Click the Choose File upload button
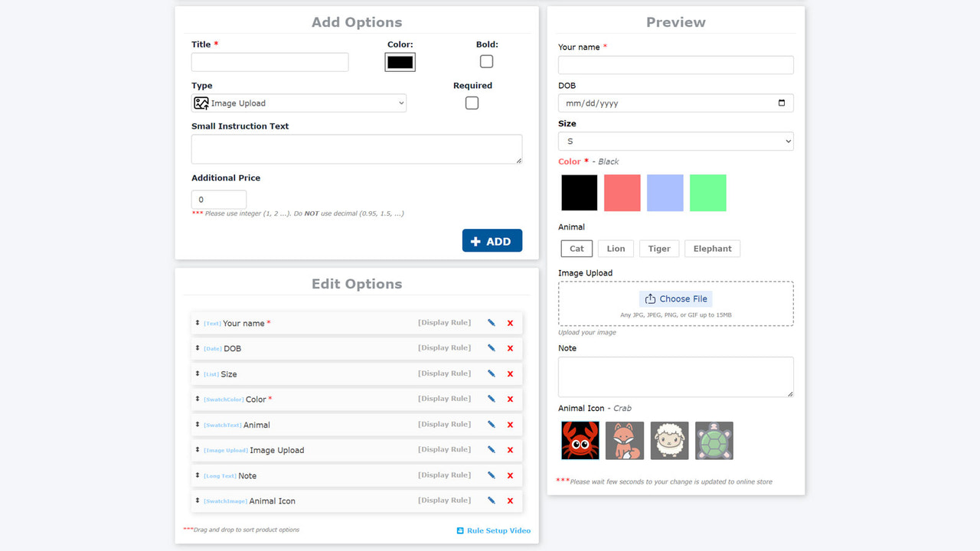This screenshot has height=551, width=980. [x=675, y=298]
